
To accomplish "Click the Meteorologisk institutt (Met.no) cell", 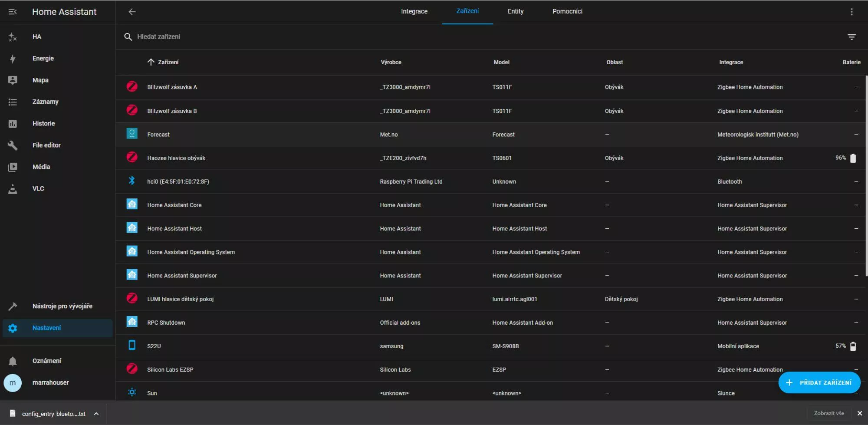I will [758, 135].
